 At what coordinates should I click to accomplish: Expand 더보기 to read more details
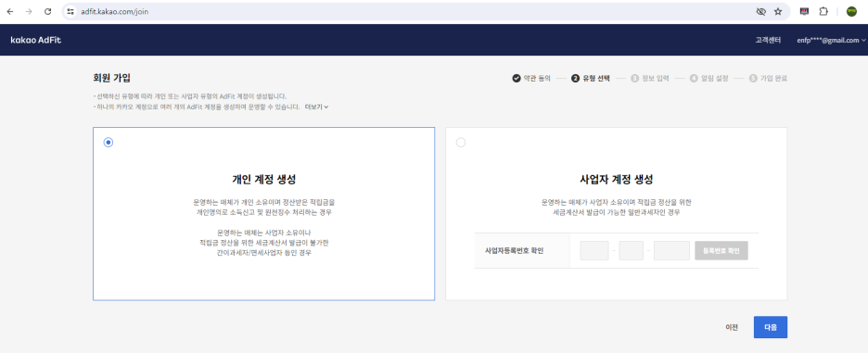tap(316, 107)
